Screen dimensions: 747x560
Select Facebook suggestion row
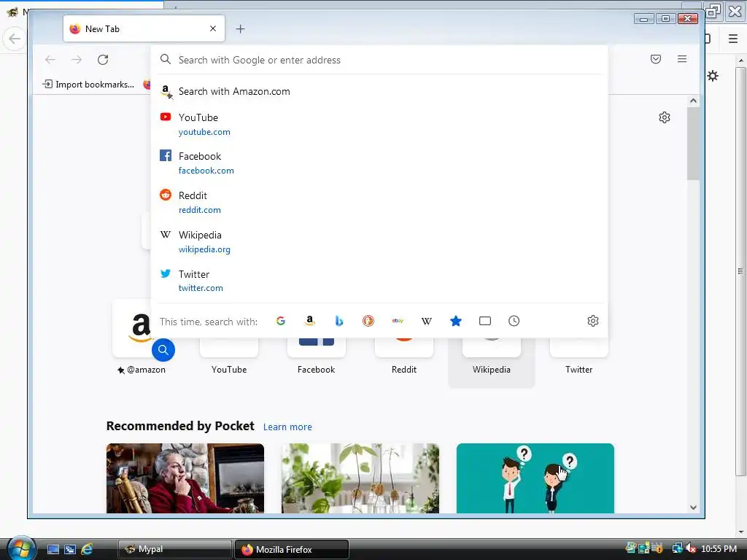tap(379, 163)
